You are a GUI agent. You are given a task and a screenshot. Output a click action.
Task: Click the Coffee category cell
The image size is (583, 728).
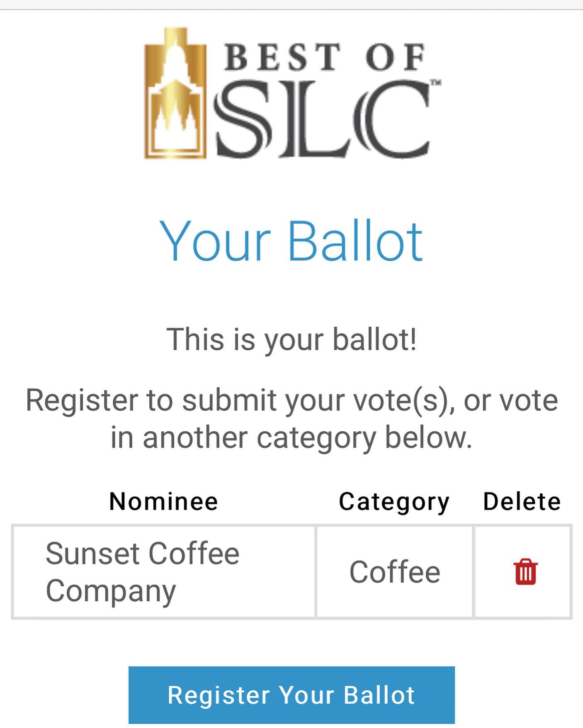394,572
